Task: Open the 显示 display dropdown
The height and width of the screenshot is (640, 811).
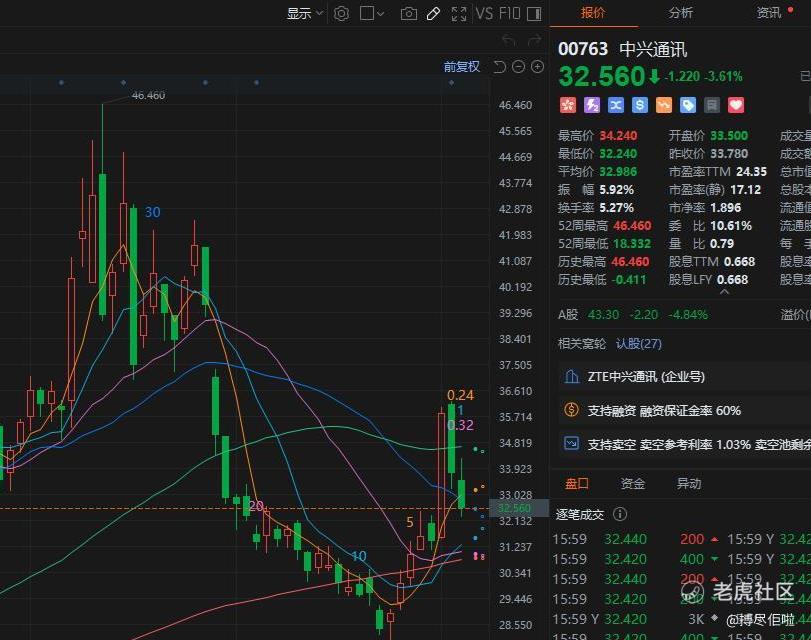Action: click(x=305, y=13)
